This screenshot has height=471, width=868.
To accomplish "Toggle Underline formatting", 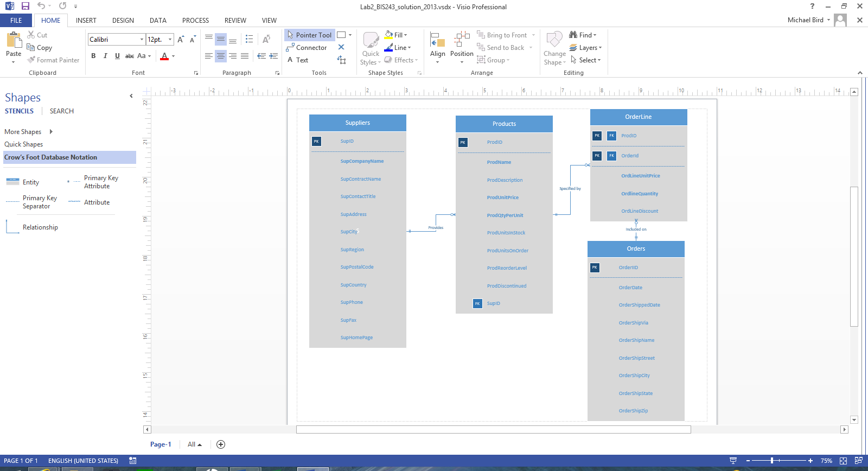I will coord(117,56).
